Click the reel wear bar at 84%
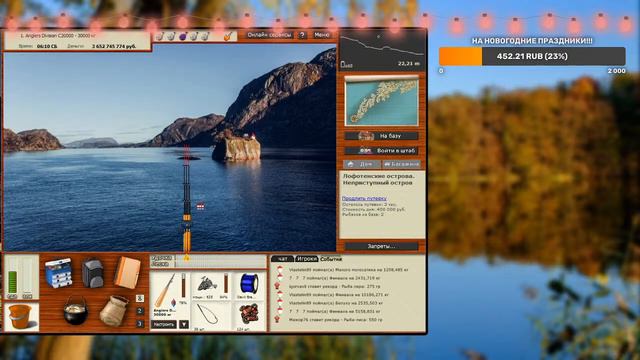The image size is (640, 360). pyautogui.click(x=226, y=284)
